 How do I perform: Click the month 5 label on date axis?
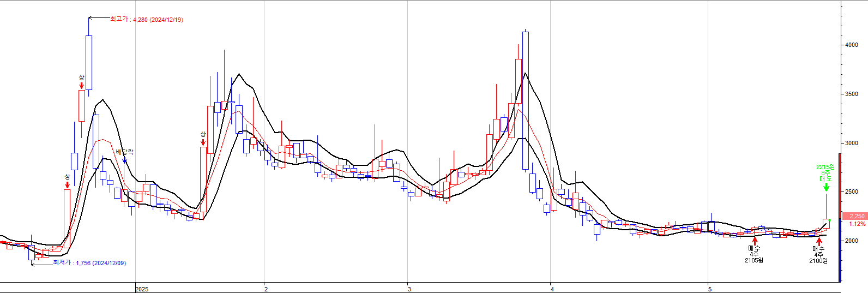click(x=709, y=289)
